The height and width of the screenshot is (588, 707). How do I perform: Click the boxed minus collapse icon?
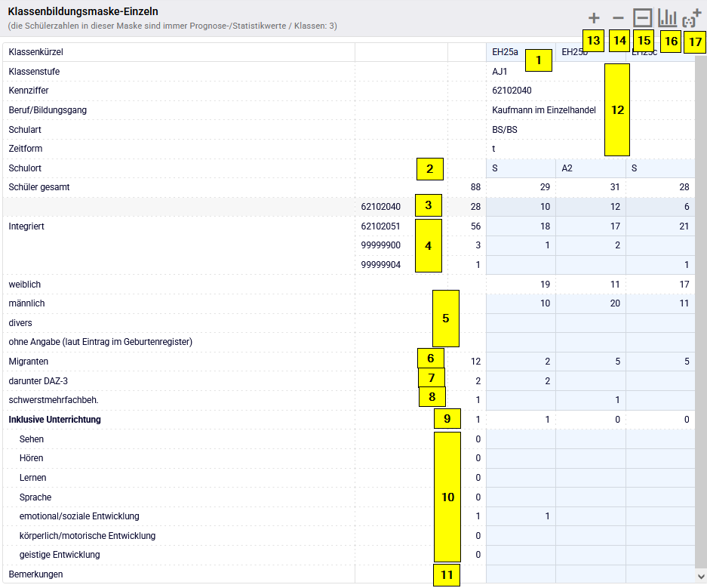pyautogui.click(x=643, y=18)
